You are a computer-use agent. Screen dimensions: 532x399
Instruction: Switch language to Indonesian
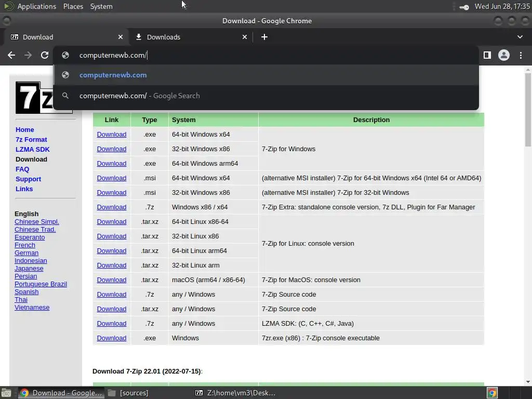coord(31,261)
